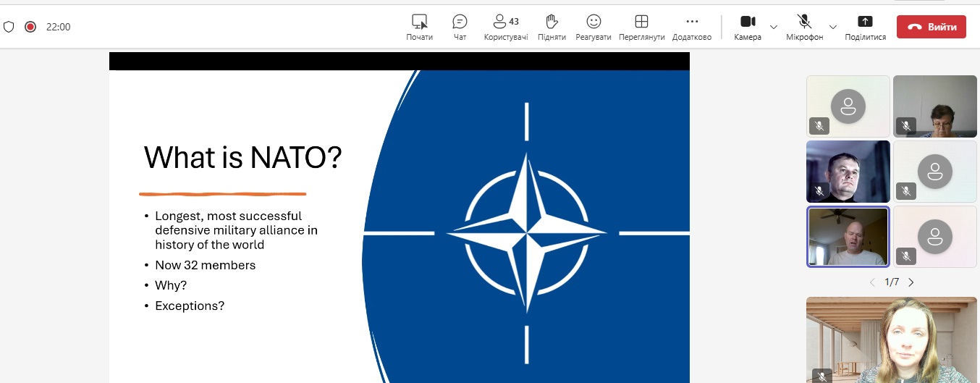Screen dimensions: 980x383
Task: Change layout via Переглянути
Action: [x=641, y=27]
